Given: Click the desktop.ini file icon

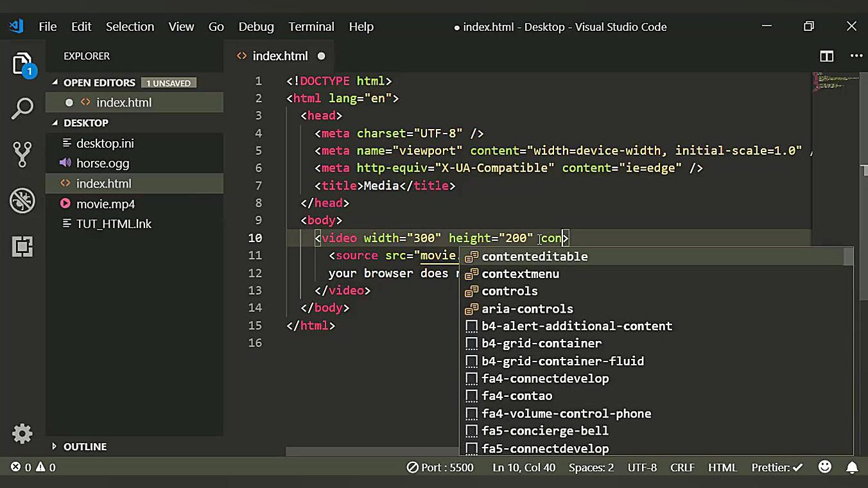Looking at the screenshot, I should (x=66, y=143).
